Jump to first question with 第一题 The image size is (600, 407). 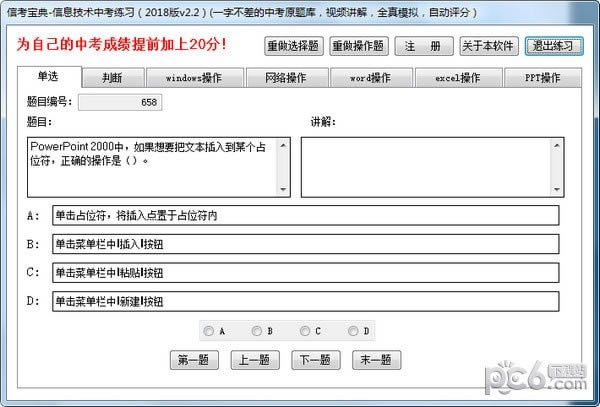pyautogui.click(x=195, y=360)
